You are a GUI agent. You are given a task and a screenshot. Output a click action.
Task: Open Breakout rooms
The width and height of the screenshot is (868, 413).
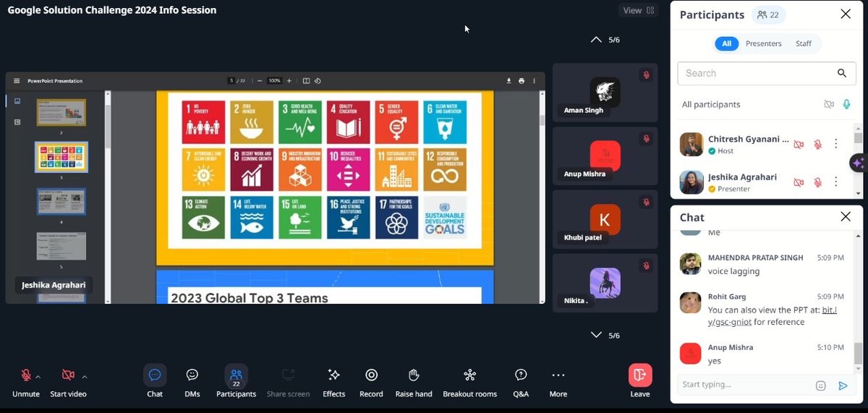coord(470,381)
